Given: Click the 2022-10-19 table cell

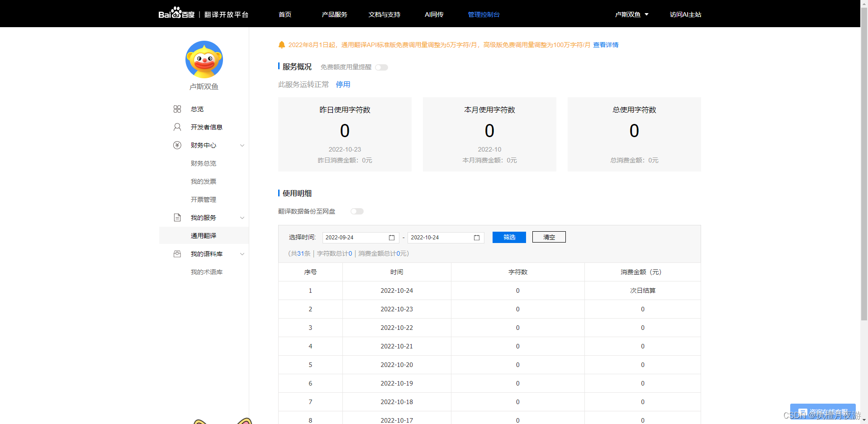Looking at the screenshot, I should (397, 383).
